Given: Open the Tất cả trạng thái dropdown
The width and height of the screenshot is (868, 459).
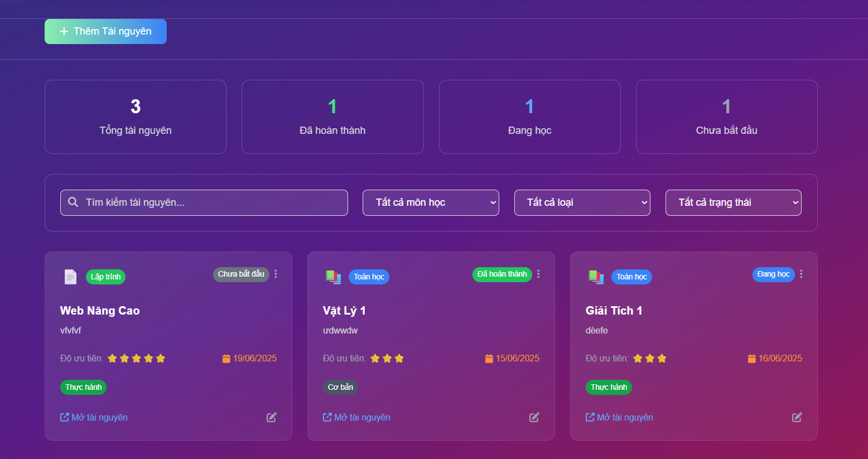Looking at the screenshot, I should click(734, 202).
